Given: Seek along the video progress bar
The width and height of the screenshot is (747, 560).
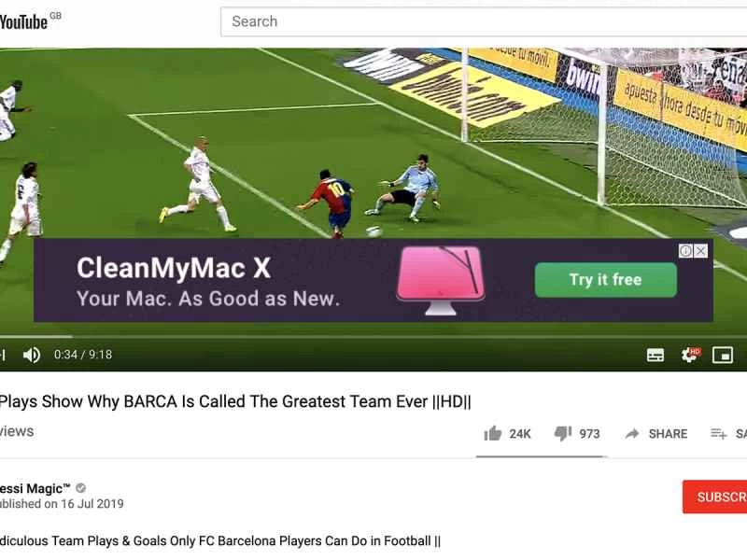Looking at the screenshot, I should (373, 336).
